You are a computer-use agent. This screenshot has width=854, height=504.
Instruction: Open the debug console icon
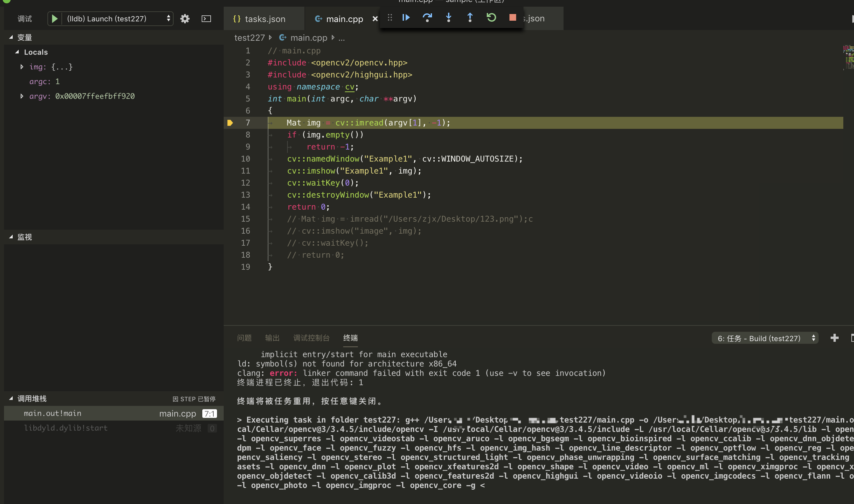point(206,19)
